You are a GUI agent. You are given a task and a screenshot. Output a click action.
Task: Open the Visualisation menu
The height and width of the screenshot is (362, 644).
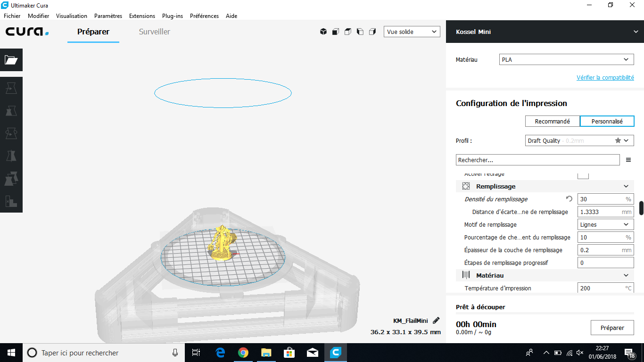tap(72, 16)
